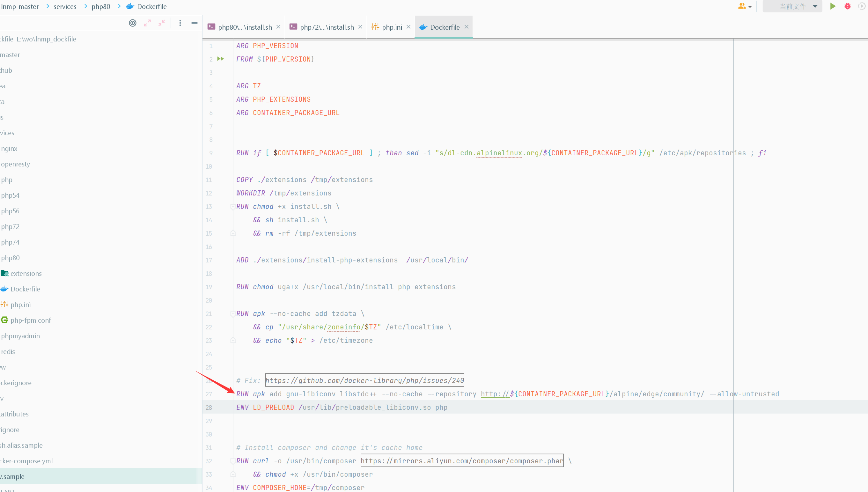This screenshot has height=492, width=868.
Task: Click the Select Opened File target icon
Action: 132,23
